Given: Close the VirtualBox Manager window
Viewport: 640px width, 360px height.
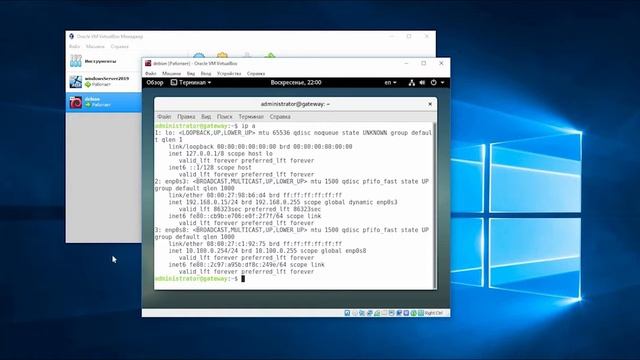Looking at the screenshot, I should tap(427, 36).
